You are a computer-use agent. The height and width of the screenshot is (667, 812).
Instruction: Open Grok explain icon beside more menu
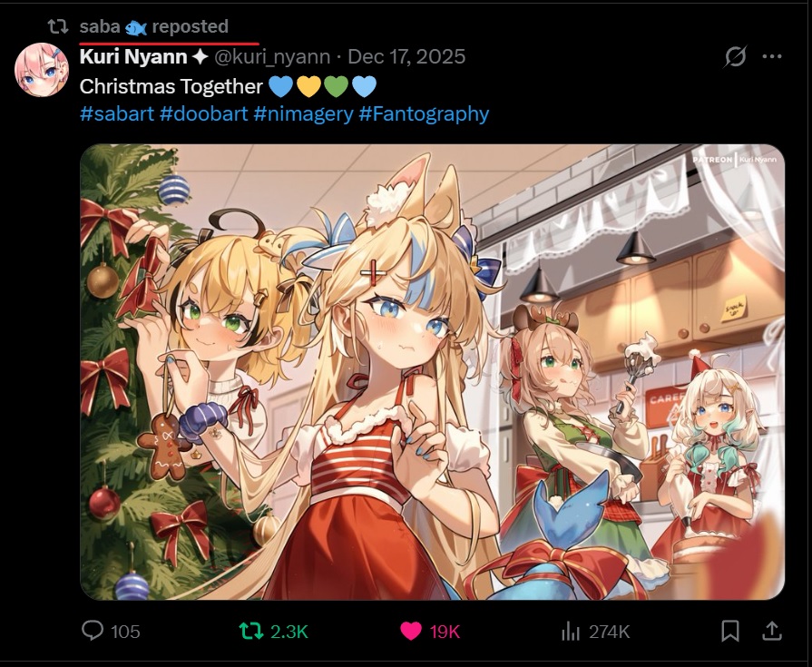click(x=736, y=56)
